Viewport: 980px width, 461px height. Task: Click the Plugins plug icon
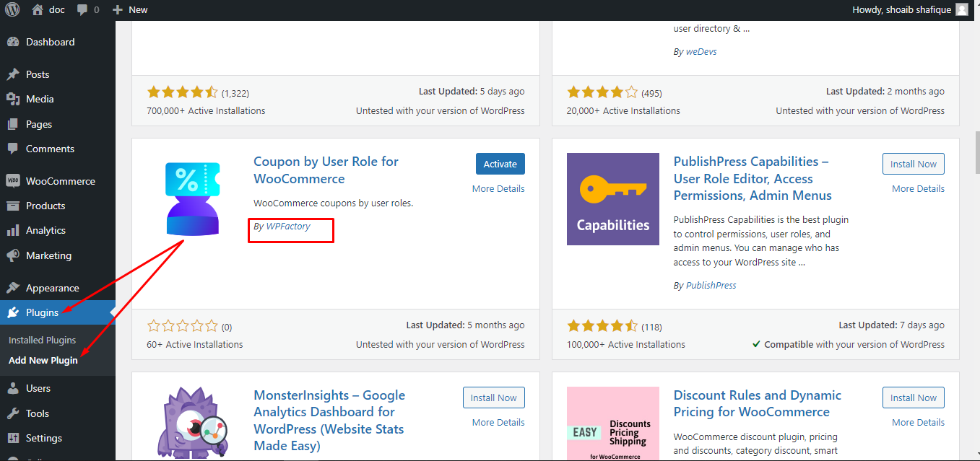(x=12, y=312)
